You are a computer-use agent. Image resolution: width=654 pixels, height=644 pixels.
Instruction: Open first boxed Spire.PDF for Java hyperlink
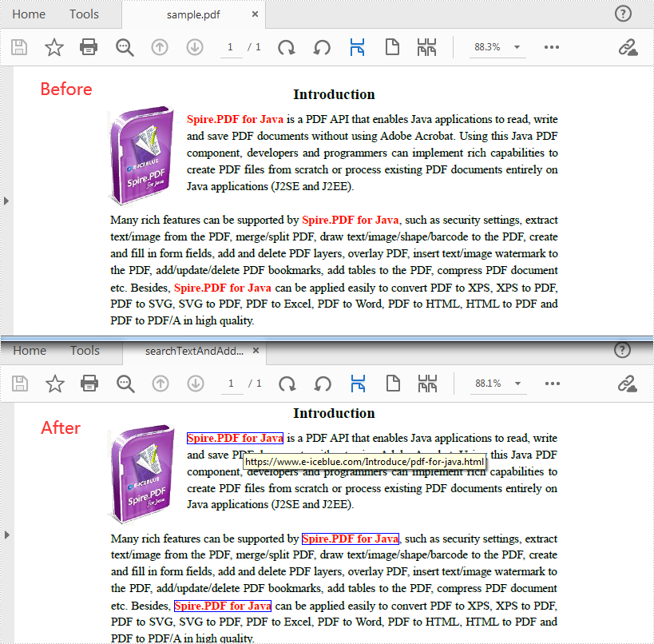236,438
